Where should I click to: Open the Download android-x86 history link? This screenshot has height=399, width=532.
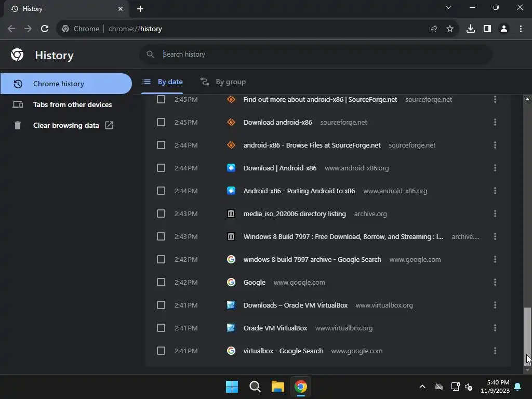pos(277,122)
